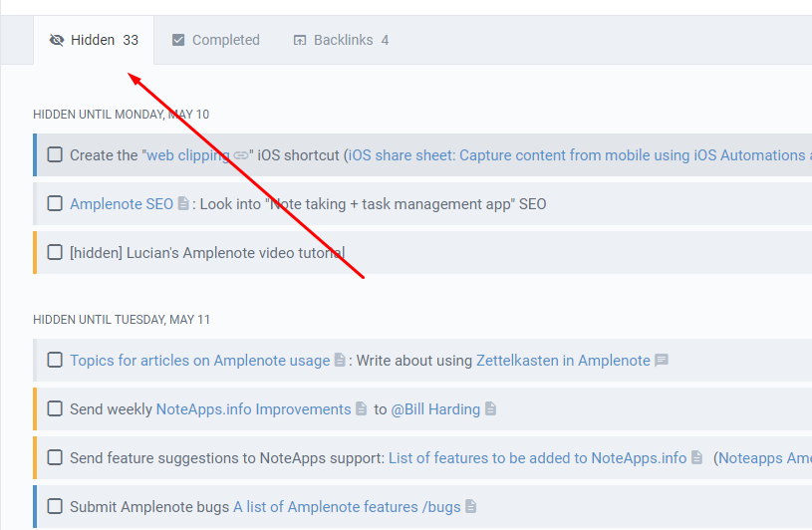Click the note icon after Amplenote usage
The width and height of the screenshot is (812, 530).
pyautogui.click(x=340, y=360)
